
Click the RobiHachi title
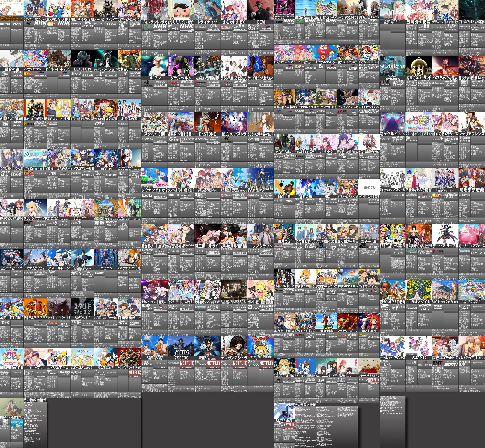[369, 331]
